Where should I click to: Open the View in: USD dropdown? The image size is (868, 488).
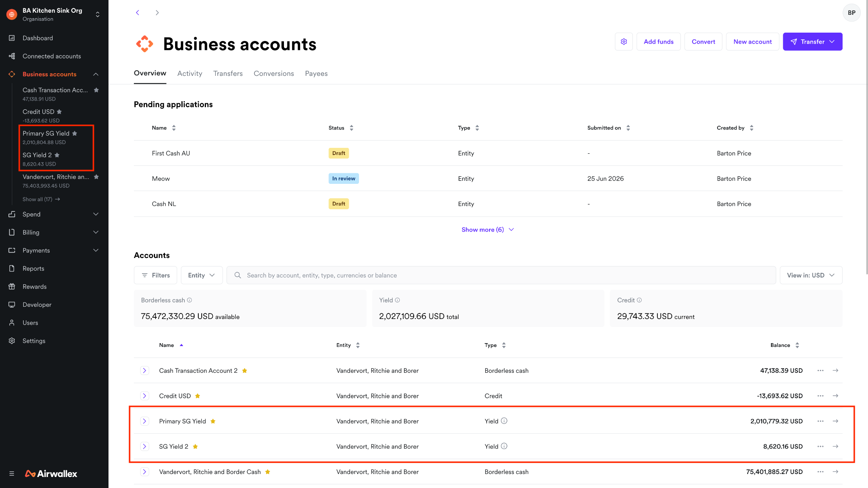[811, 275]
